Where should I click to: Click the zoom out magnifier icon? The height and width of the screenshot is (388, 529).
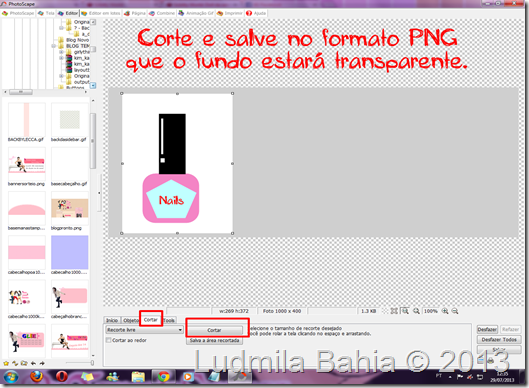point(455,311)
